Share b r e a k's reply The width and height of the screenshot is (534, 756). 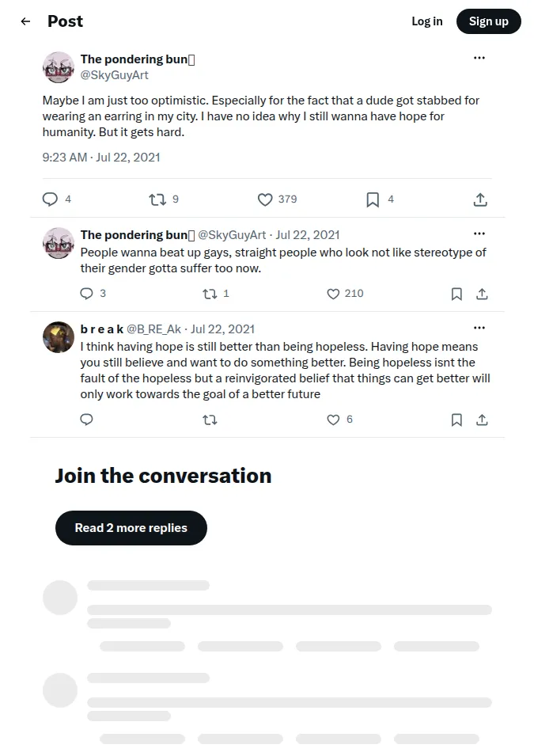[482, 420]
